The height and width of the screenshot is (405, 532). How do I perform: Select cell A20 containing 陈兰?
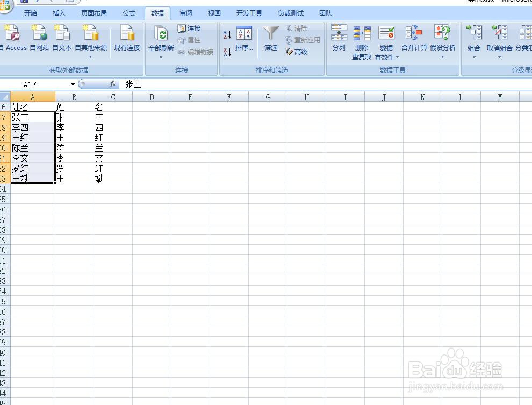(x=33, y=148)
